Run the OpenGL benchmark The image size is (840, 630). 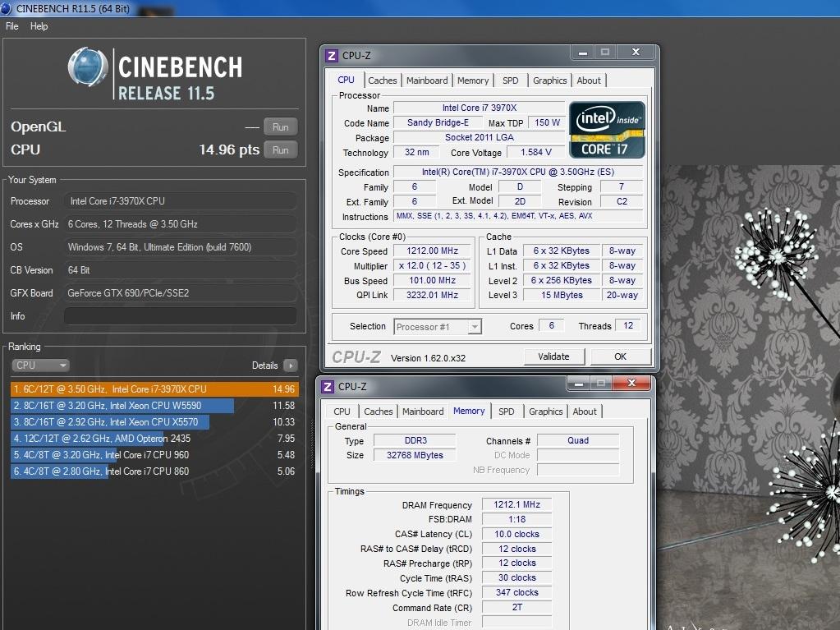click(281, 127)
